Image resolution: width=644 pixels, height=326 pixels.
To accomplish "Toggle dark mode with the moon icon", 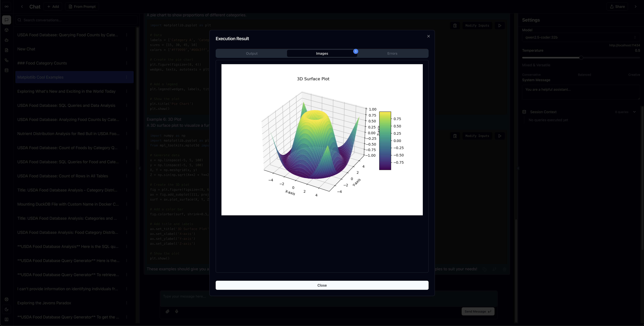I will click(7, 309).
